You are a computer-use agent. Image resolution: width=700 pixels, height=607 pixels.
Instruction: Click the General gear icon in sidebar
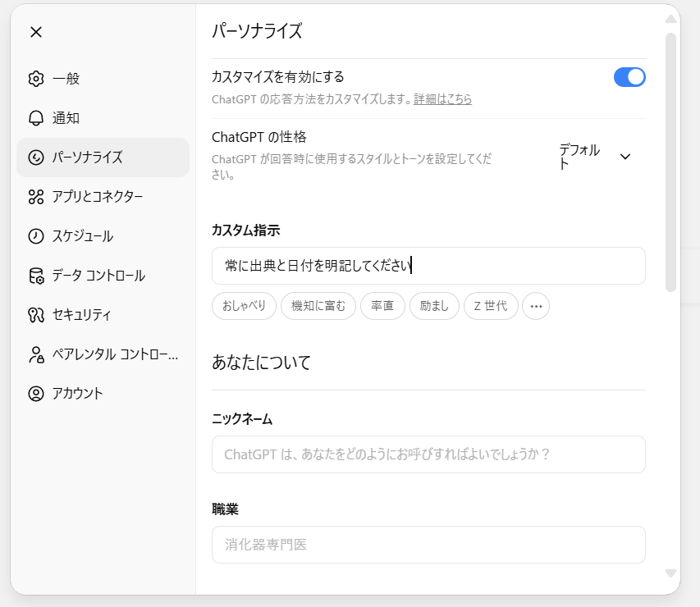[35, 79]
